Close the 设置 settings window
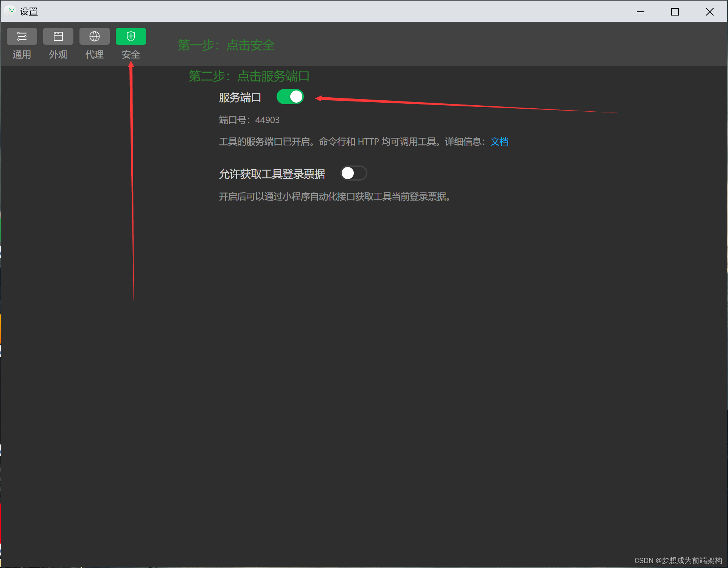728x568 pixels. click(710, 12)
